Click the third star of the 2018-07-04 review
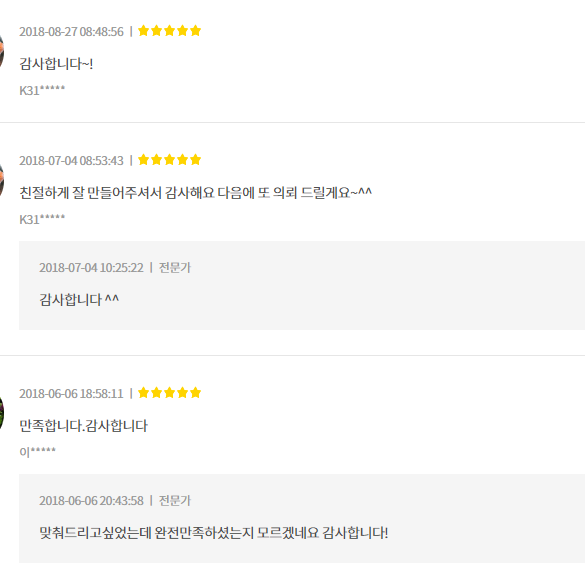 point(169,160)
